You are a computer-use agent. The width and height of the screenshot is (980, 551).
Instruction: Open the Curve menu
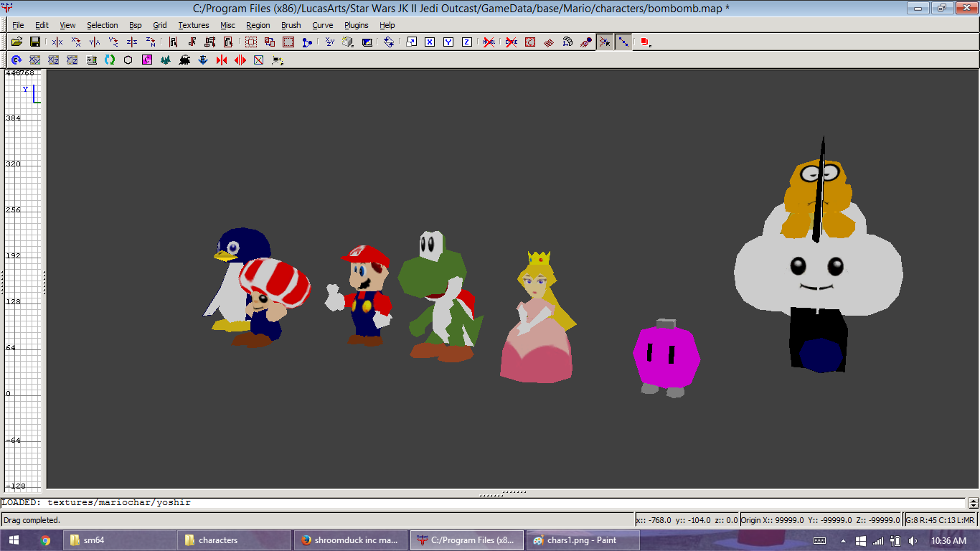click(323, 25)
